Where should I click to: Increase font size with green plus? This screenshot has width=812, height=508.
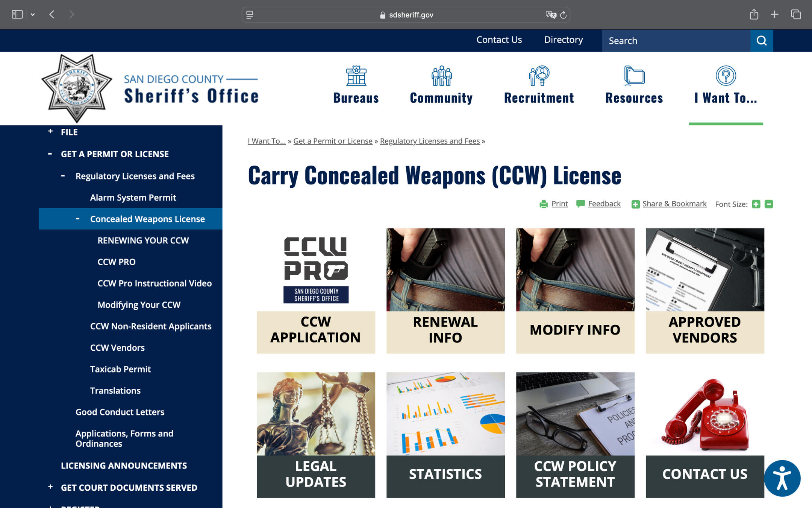[756, 204]
